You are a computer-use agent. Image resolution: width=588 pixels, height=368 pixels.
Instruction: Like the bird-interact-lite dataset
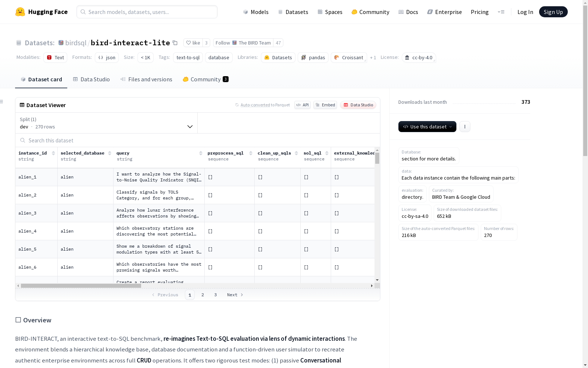tap(193, 43)
